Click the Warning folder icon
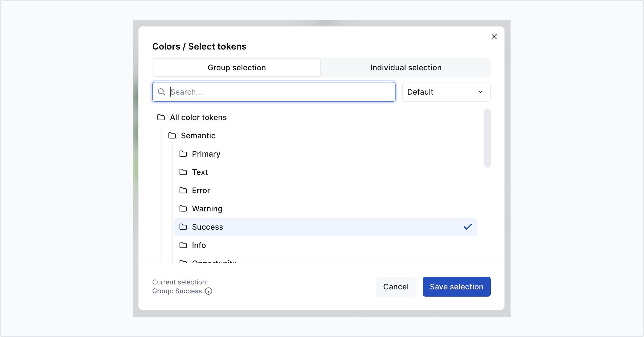The image size is (644, 337). [x=183, y=209]
